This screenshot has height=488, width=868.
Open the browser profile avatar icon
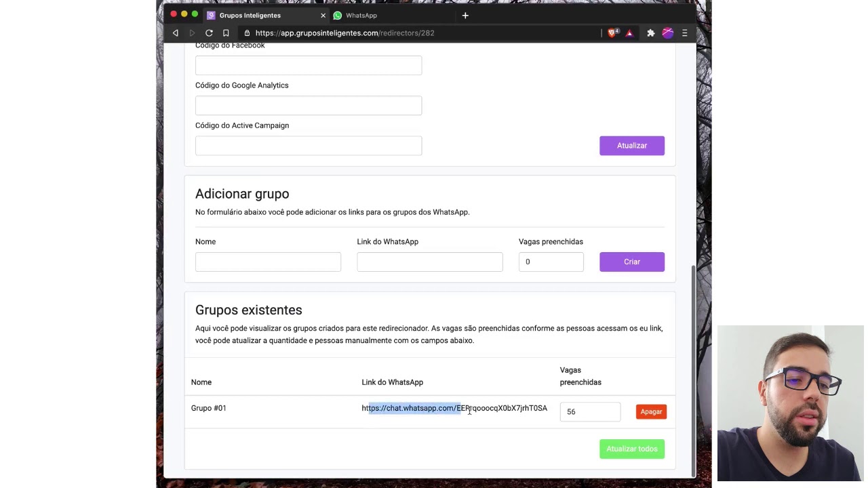[668, 33]
